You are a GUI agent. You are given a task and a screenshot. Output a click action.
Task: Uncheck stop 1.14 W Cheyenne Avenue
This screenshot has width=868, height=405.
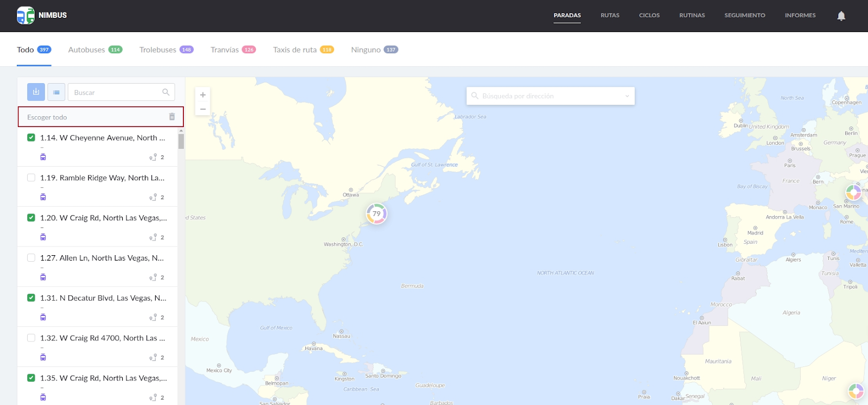pos(31,138)
